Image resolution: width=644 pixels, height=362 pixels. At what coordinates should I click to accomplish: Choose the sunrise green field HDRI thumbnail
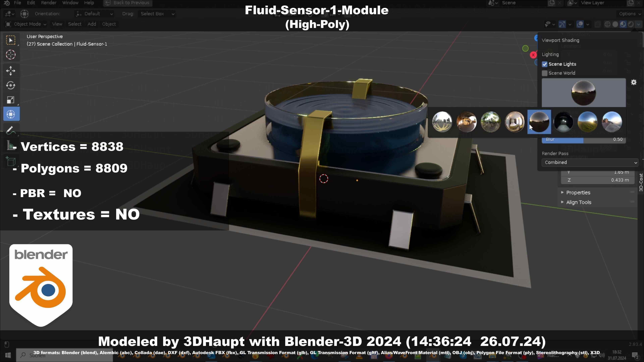pyautogui.click(x=587, y=122)
